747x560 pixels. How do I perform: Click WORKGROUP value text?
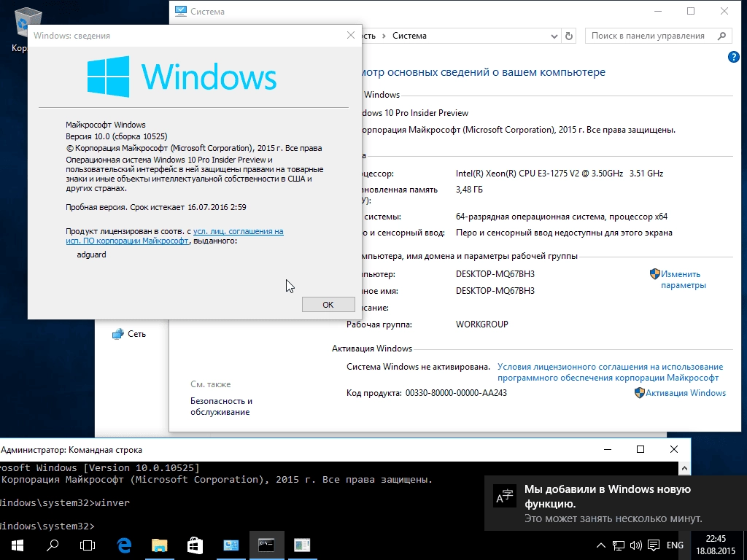[x=481, y=324]
